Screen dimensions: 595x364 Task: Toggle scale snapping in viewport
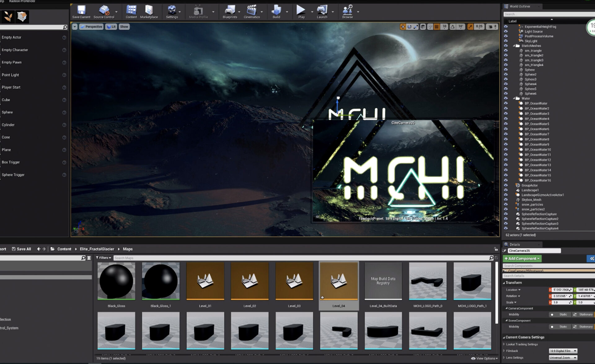click(x=470, y=27)
